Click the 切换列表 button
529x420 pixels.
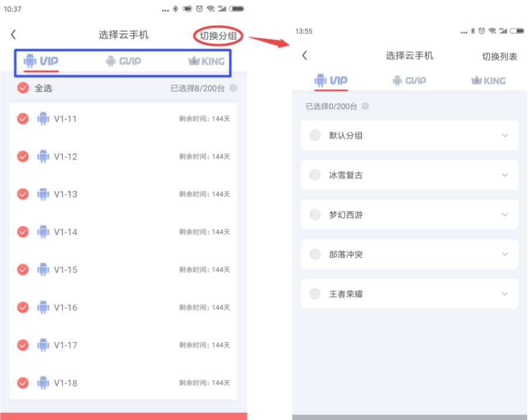pos(499,56)
